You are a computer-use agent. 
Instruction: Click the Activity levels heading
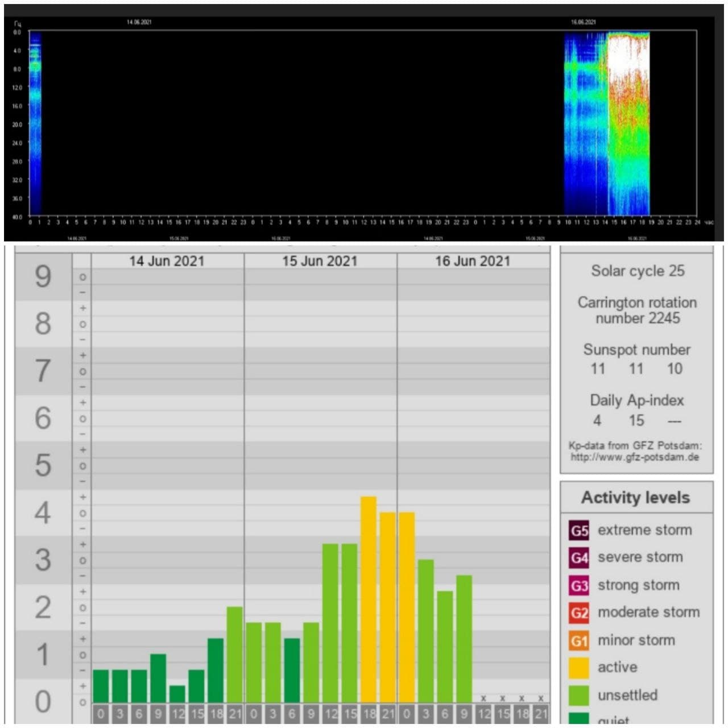tap(635, 498)
